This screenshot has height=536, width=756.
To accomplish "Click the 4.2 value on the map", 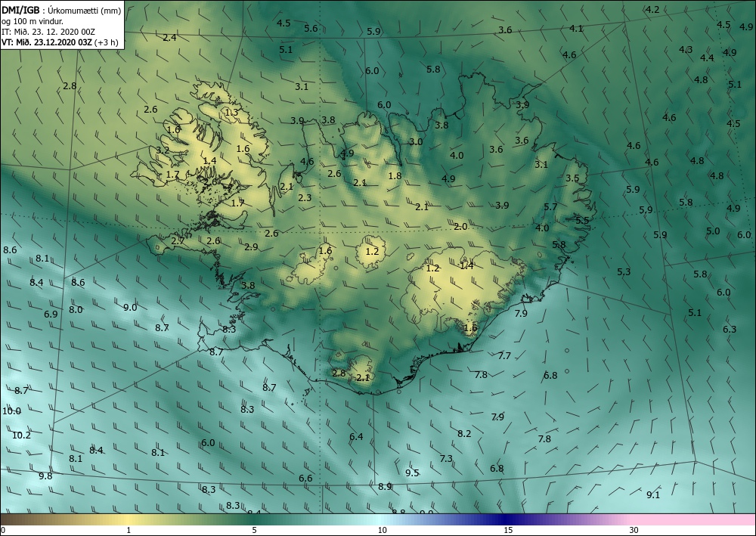I will pos(652,10).
